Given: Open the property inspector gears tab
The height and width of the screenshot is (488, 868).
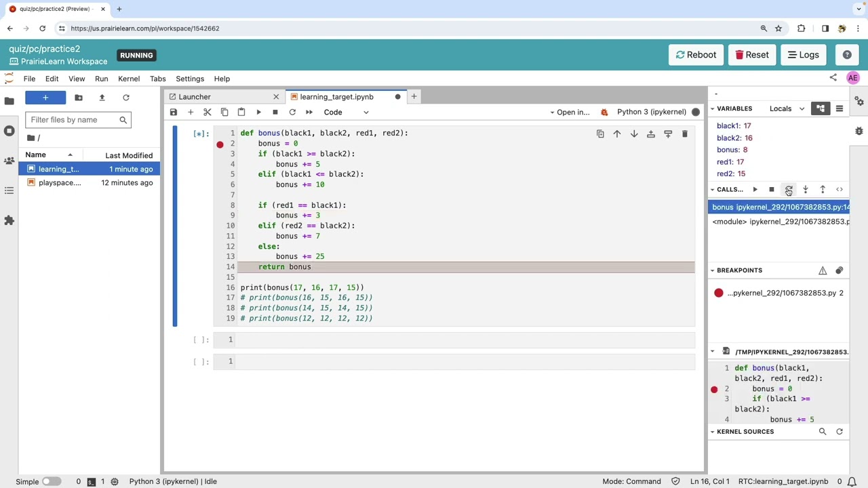Looking at the screenshot, I should click(859, 101).
